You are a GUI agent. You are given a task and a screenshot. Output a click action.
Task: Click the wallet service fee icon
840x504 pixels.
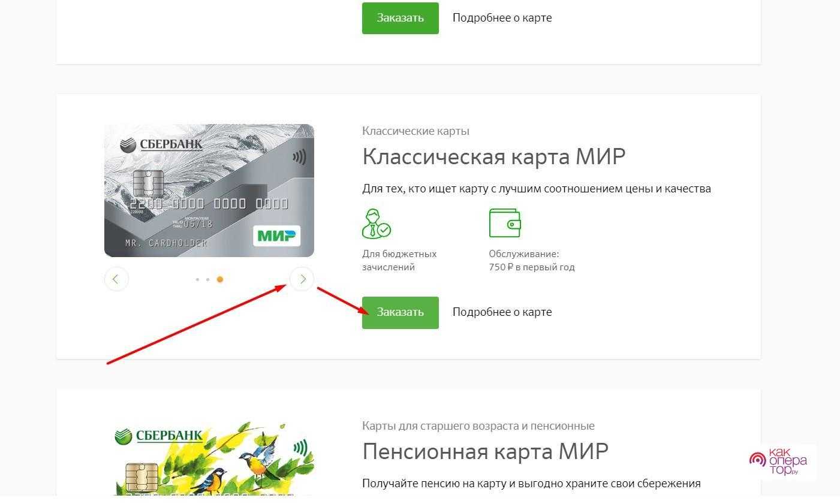(x=505, y=223)
